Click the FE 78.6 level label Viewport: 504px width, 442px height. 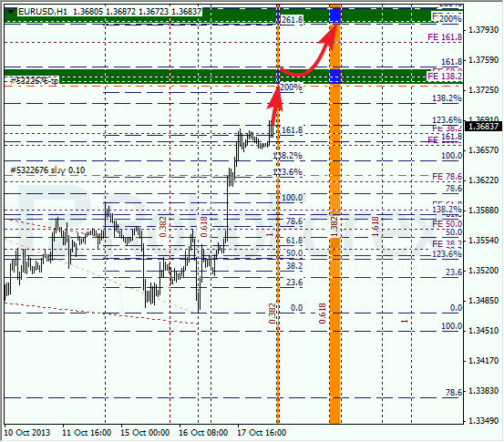(447, 177)
